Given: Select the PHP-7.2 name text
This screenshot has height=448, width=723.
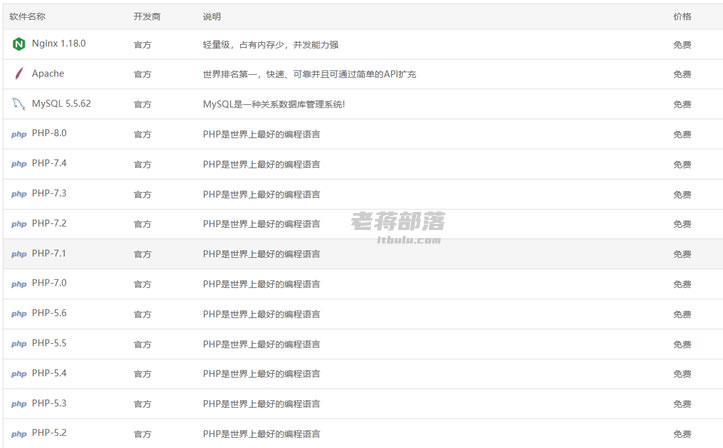Looking at the screenshot, I should click(x=49, y=223).
